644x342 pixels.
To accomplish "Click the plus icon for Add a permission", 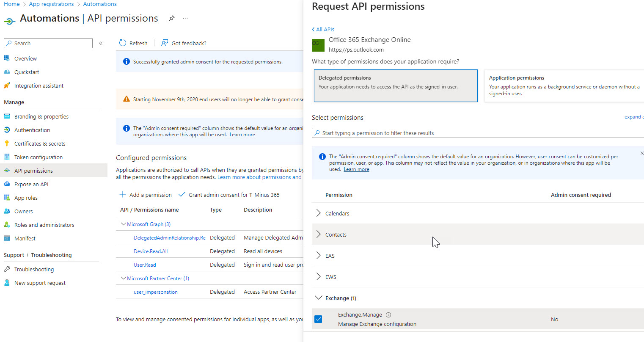I will click(123, 195).
